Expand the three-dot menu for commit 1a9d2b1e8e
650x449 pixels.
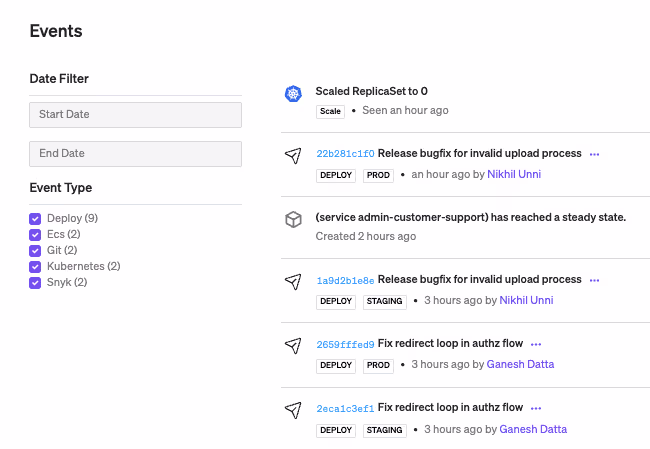pyautogui.click(x=594, y=280)
